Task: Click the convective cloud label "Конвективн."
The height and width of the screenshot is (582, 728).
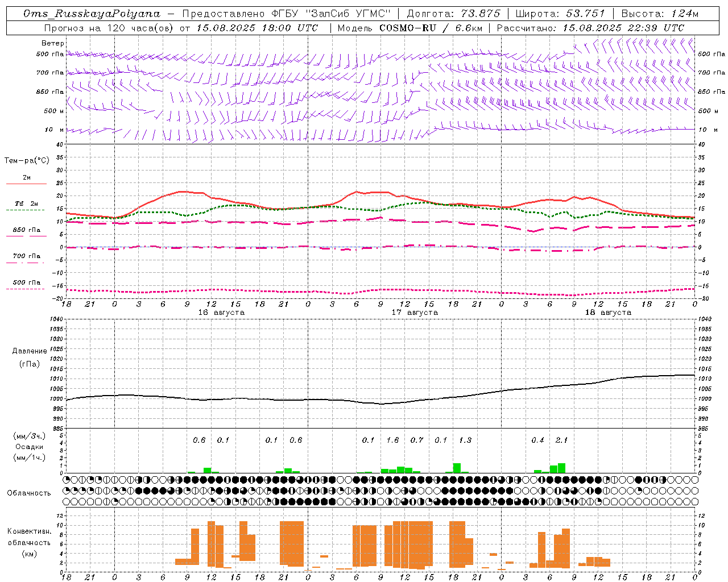Action: tap(30, 531)
